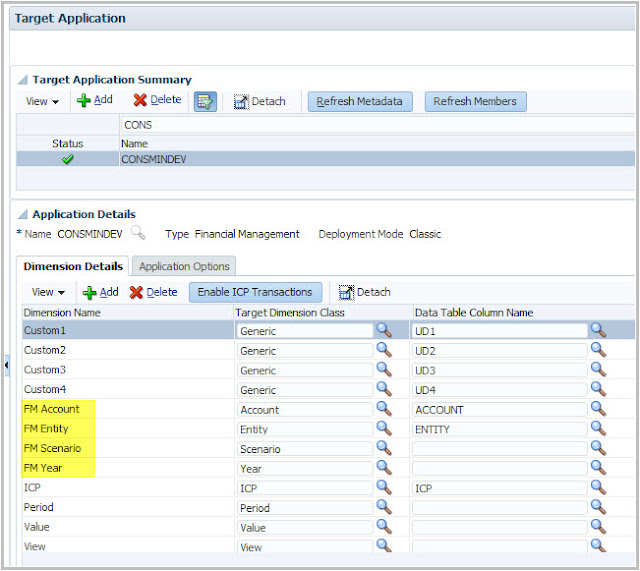This screenshot has width=640, height=571.
Task: Click the Data Table Column Name header
Action: click(x=474, y=313)
